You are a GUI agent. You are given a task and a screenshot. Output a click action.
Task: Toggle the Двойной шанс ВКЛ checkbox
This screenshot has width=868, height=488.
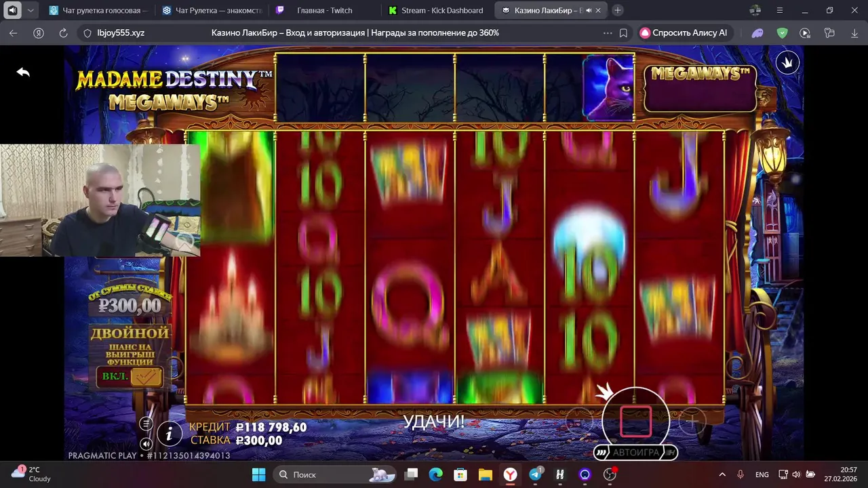pos(146,376)
